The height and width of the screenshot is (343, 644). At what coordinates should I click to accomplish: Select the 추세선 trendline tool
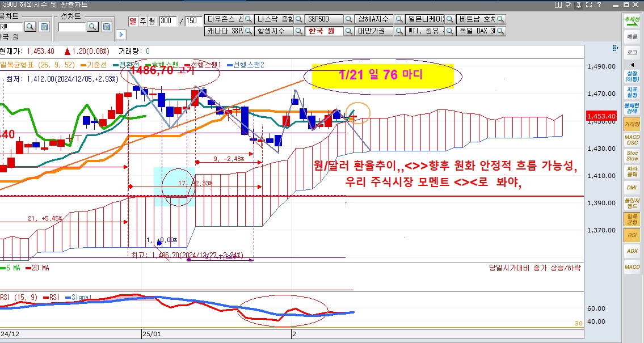point(631,21)
